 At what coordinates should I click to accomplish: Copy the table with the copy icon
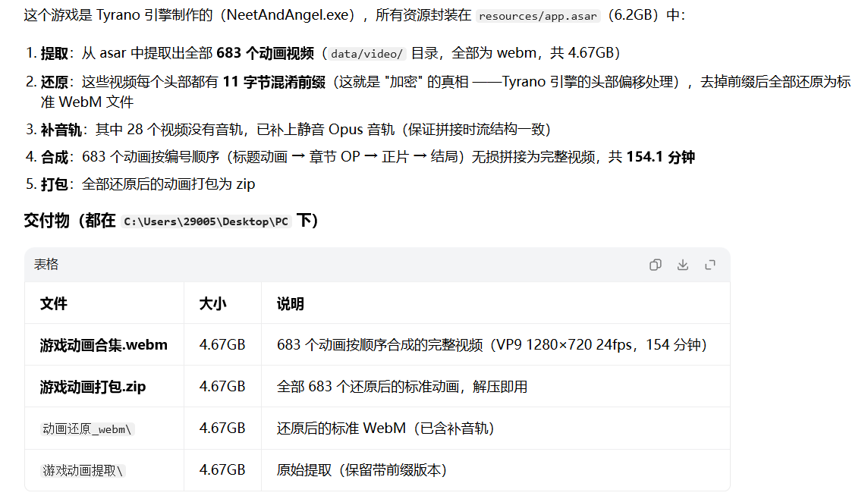pyautogui.click(x=656, y=265)
